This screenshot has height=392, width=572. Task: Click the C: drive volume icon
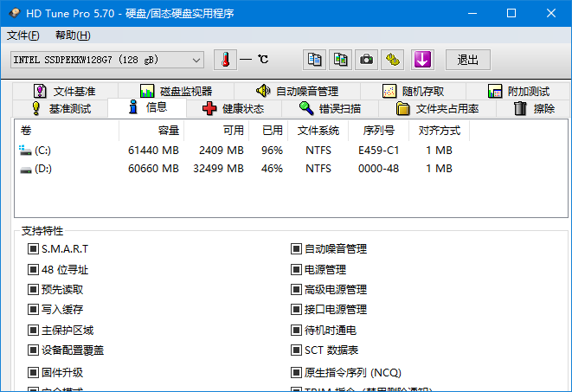(x=25, y=151)
